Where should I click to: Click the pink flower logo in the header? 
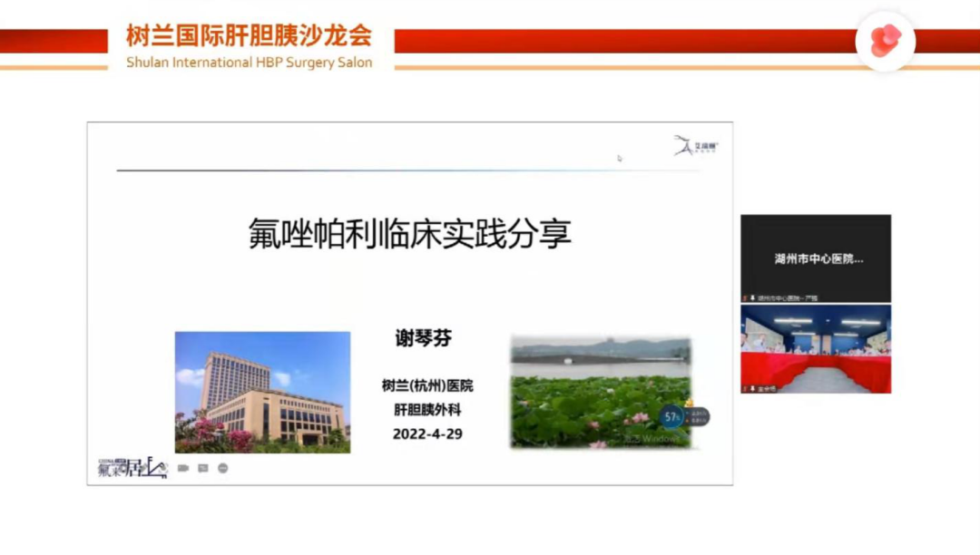pyautogui.click(x=886, y=41)
